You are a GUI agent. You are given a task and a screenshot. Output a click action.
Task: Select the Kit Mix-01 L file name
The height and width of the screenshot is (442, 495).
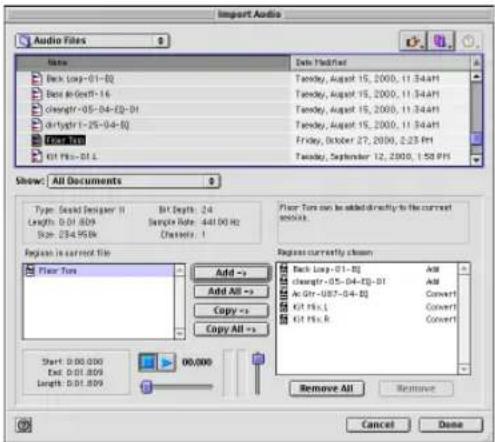(71, 156)
